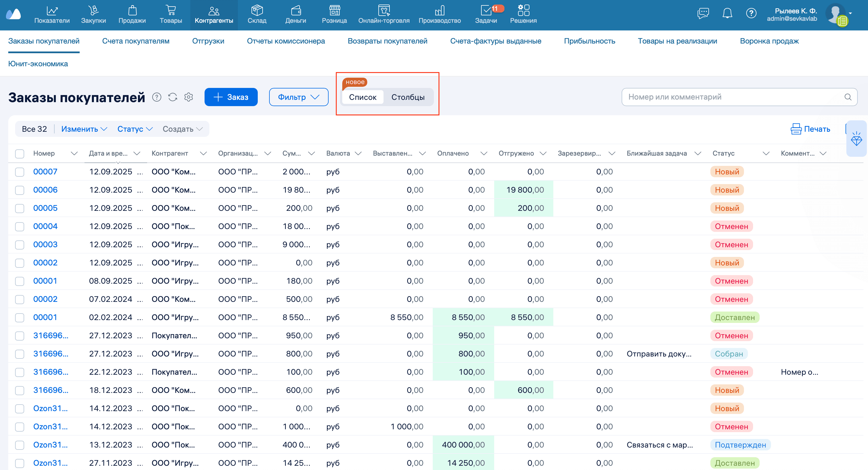Switch view to Столбцы
Image resolution: width=868 pixels, height=470 pixels.
coord(408,97)
